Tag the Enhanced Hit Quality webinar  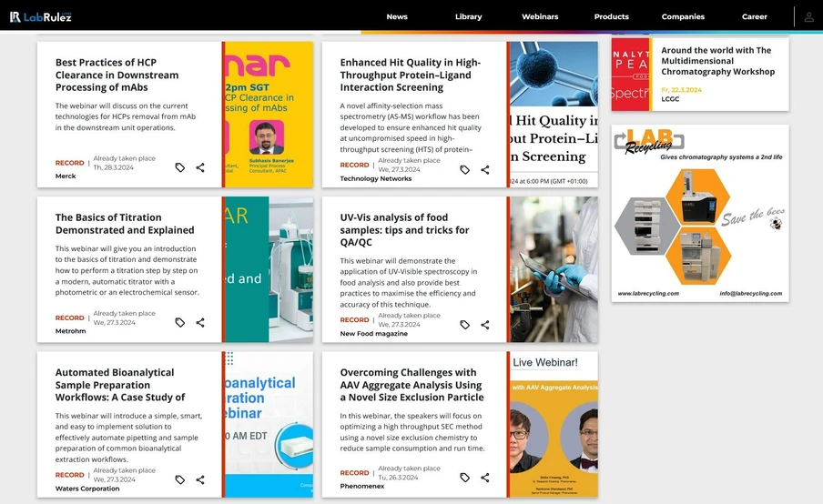pyautogui.click(x=464, y=169)
